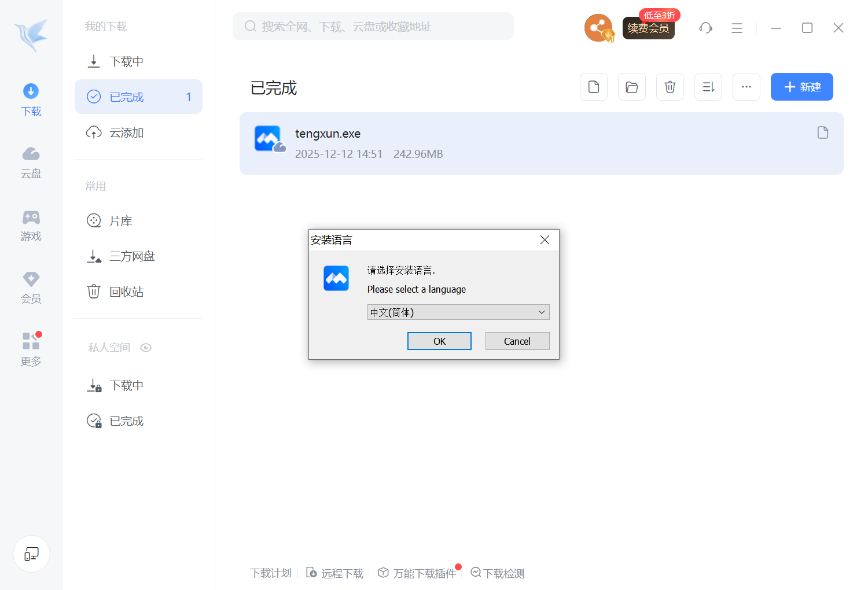
Task: Open the 会员 membership section
Action: [31, 287]
